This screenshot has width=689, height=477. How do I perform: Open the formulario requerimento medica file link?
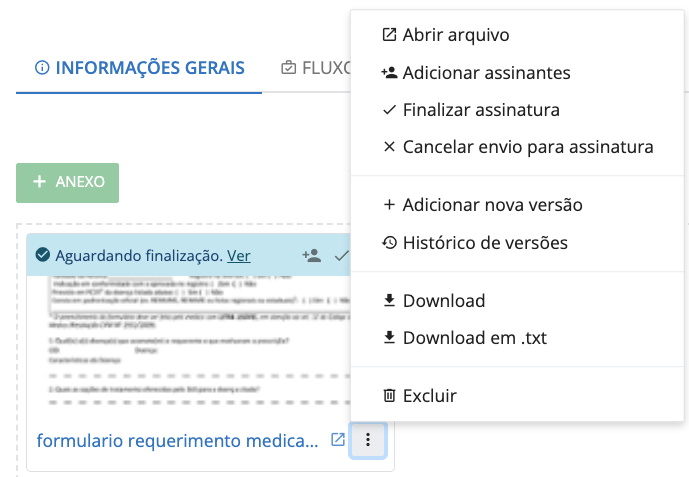point(177,440)
